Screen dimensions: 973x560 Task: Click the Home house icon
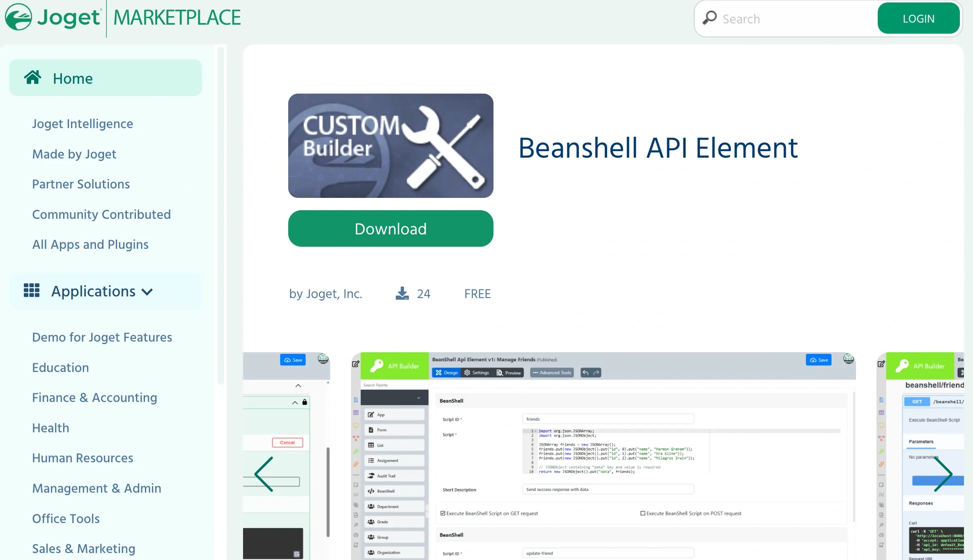(x=32, y=77)
